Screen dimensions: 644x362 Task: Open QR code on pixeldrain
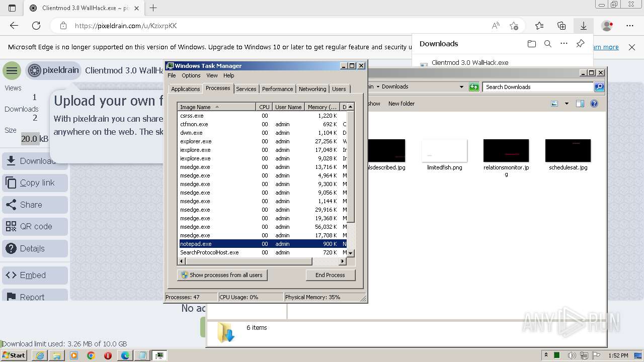(x=35, y=227)
